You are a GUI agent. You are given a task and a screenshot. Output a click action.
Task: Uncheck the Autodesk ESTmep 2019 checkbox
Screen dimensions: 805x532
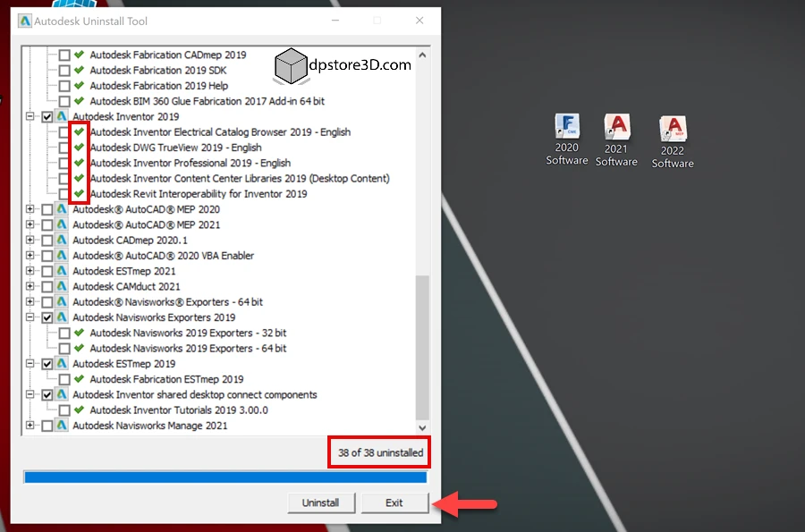(47, 364)
